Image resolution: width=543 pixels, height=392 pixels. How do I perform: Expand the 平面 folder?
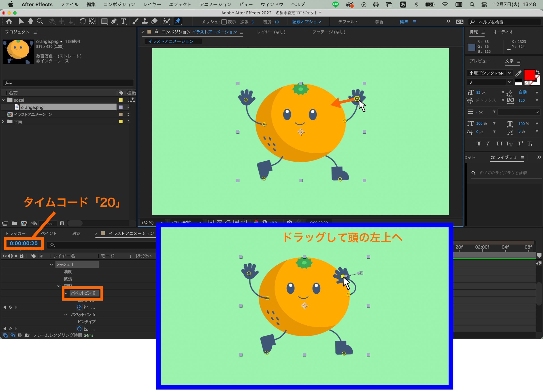point(3,122)
